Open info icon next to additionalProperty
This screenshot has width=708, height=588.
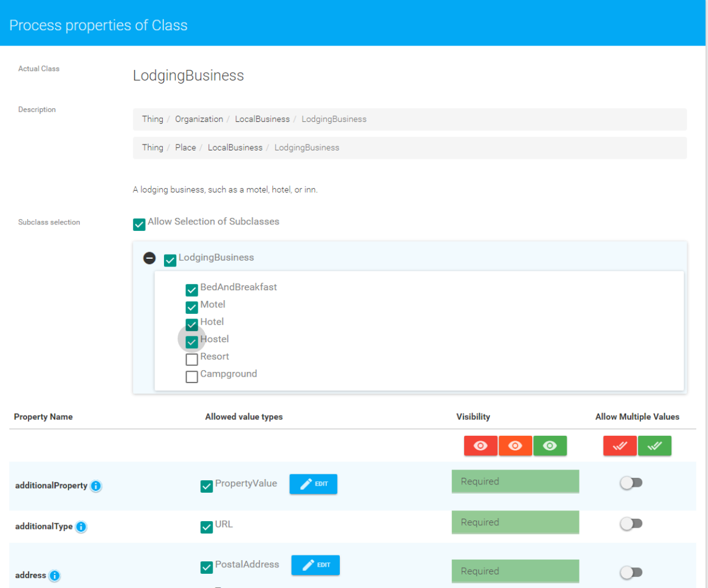(96, 486)
